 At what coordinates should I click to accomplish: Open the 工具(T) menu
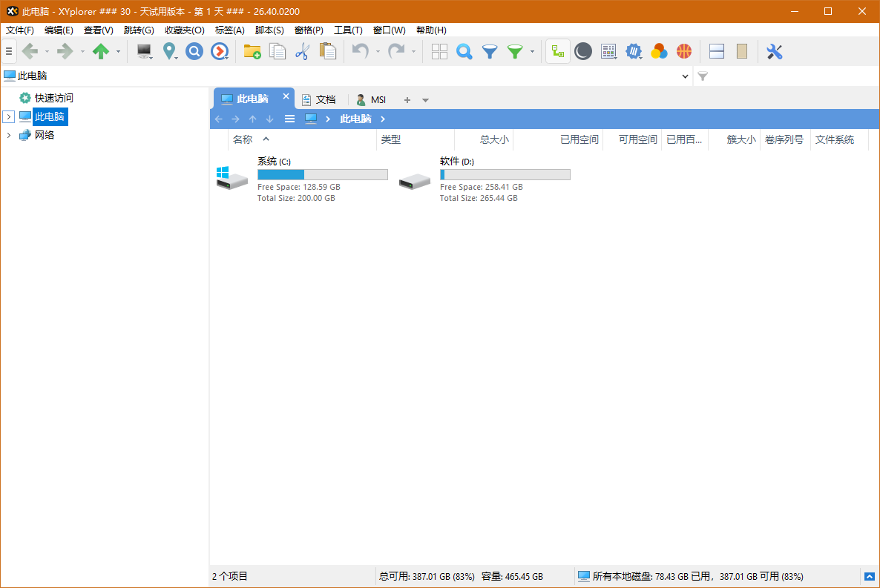coord(349,30)
